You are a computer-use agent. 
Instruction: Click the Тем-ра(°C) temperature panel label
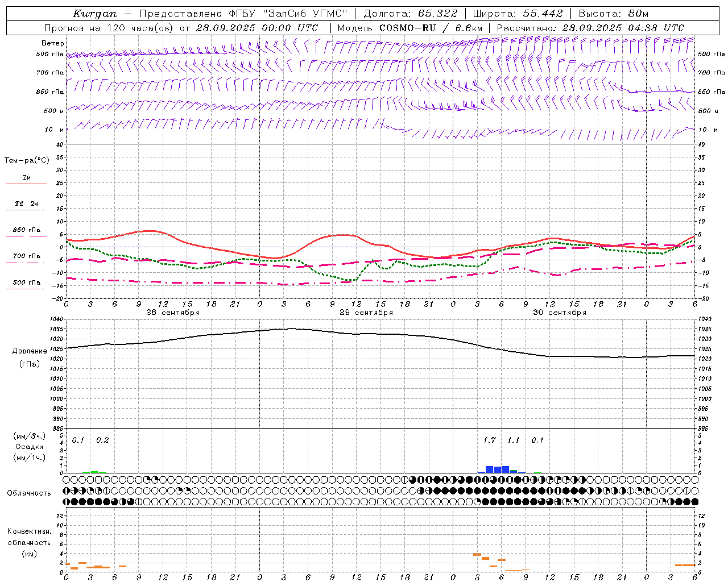(27, 161)
